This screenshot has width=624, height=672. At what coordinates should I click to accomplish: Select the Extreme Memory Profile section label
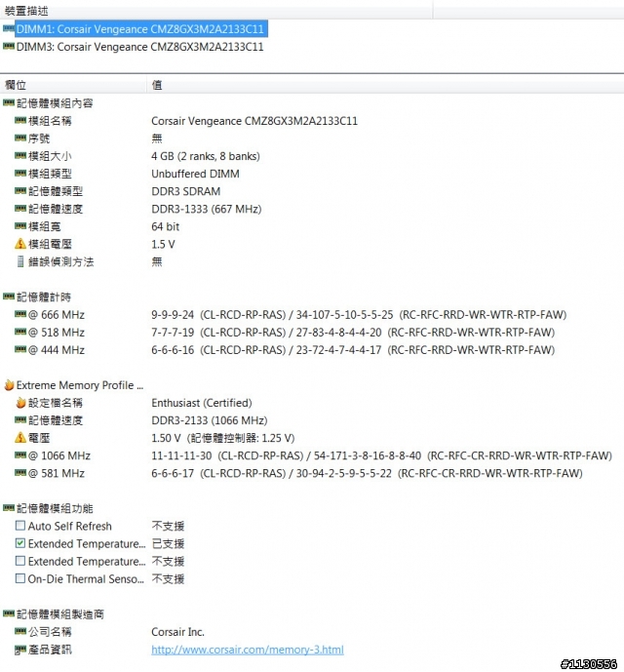[80, 385]
